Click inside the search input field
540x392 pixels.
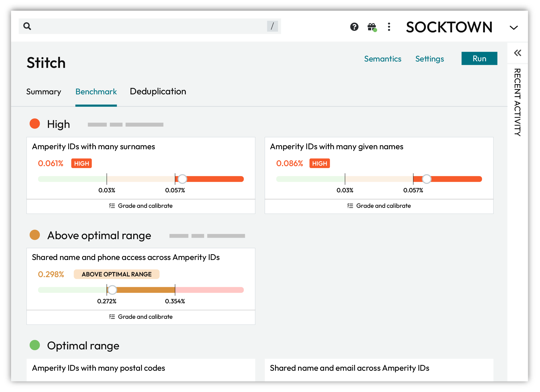(147, 26)
